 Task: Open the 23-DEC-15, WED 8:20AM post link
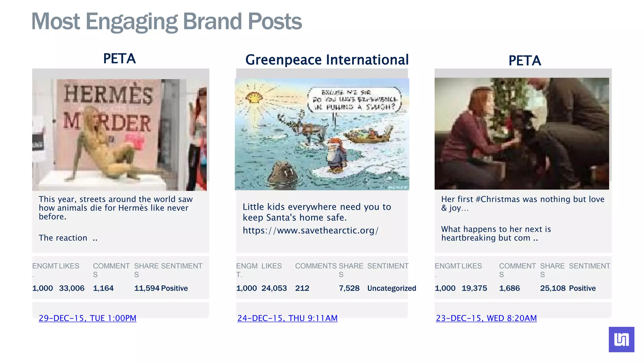[x=486, y=318]
